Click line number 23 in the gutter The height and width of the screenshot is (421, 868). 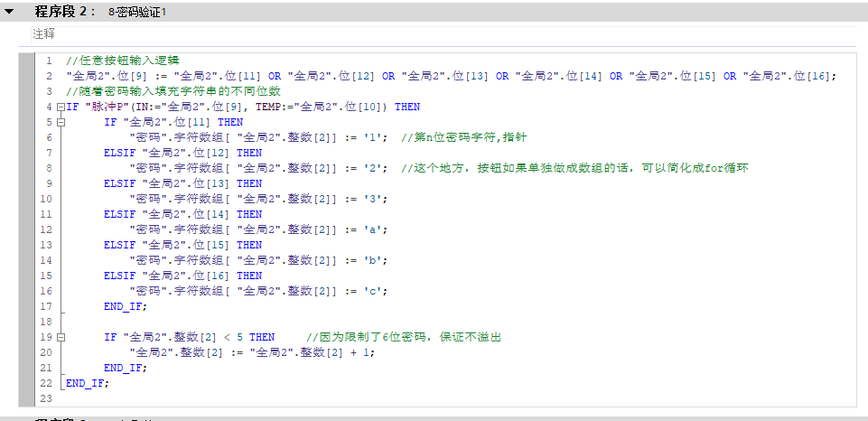click(45, 398)
